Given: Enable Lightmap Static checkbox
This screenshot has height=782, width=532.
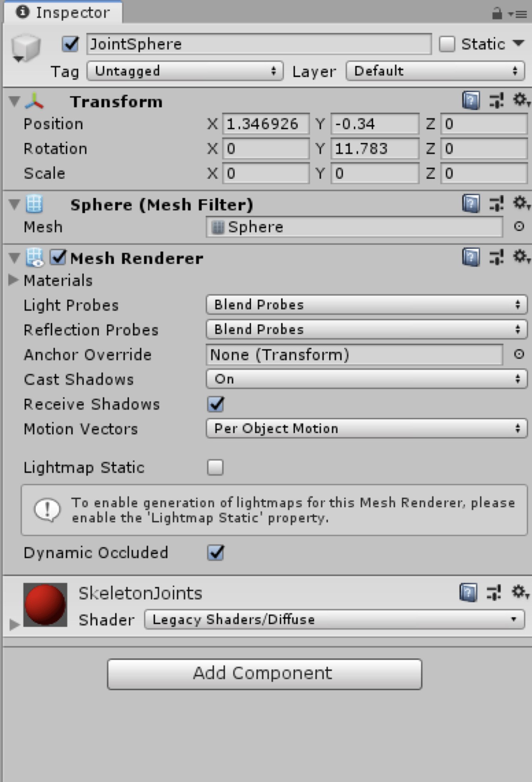Looking at the screenshot, I should click(215, 467).
